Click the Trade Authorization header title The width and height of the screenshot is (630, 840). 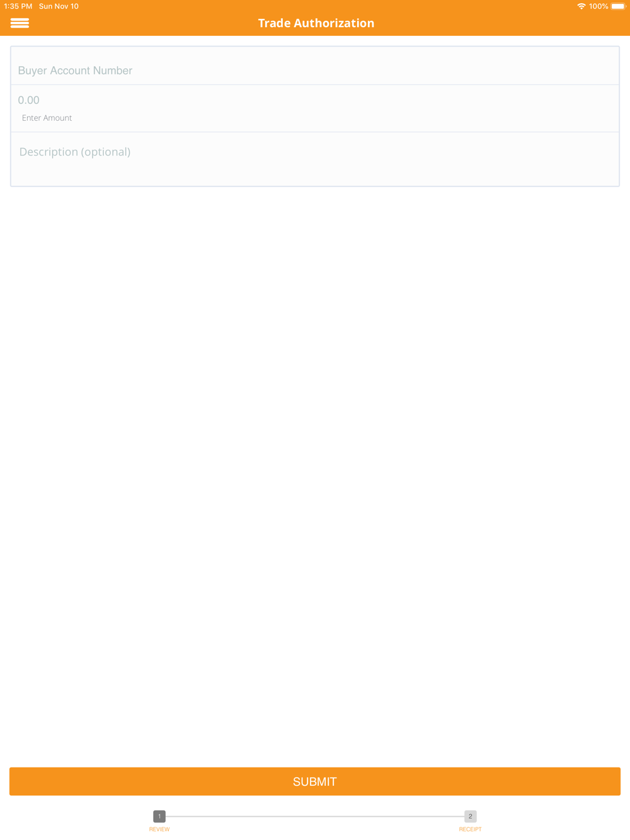[316, 23]
